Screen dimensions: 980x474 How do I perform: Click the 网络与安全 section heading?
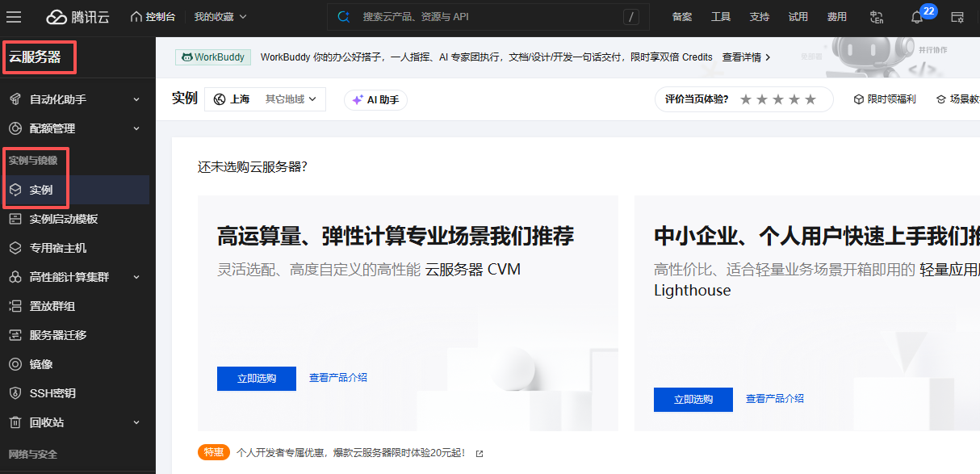pyautogui.click(x=33, y=455)
